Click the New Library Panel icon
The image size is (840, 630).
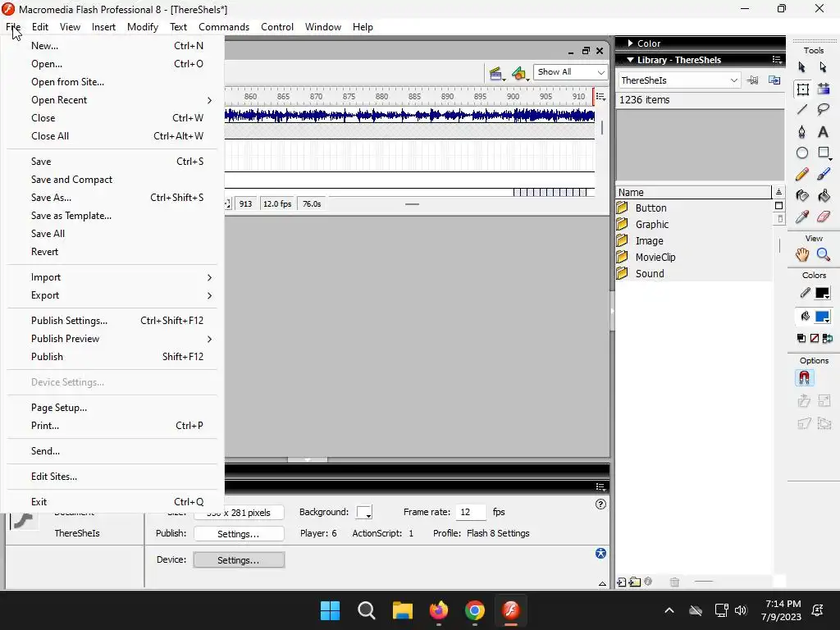(774, 80)
